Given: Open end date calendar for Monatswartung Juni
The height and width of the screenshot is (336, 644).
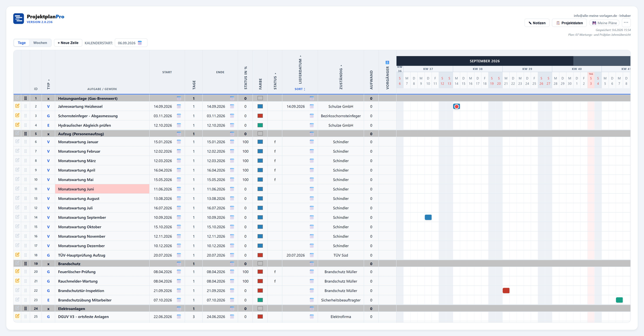Looking at the screenshot, I should pos(232,189).
